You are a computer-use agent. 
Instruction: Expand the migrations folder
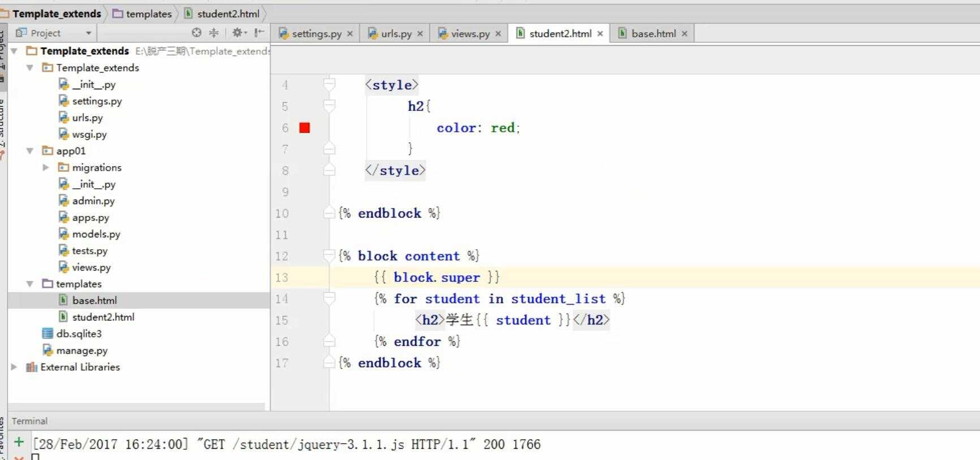pyautogui.click(x=46, y=167)
